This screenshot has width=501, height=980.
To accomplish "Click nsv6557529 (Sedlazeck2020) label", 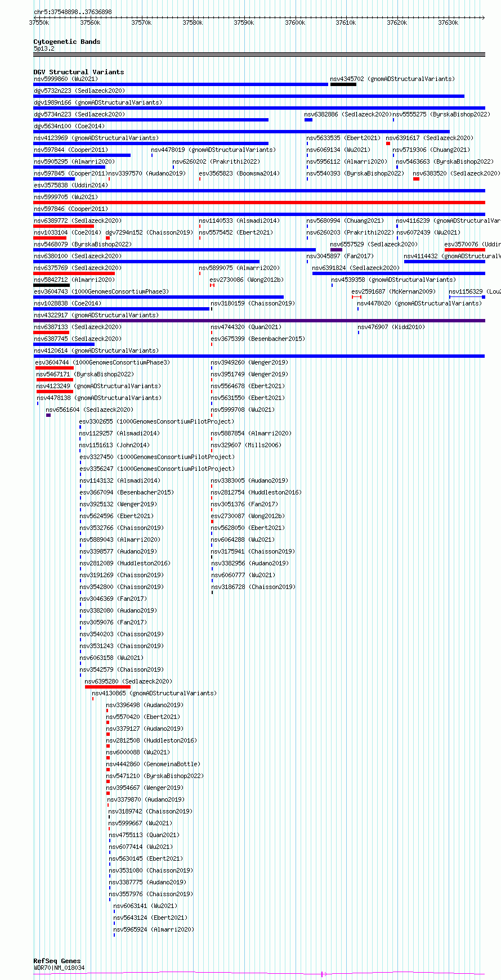I will (374, 245).
